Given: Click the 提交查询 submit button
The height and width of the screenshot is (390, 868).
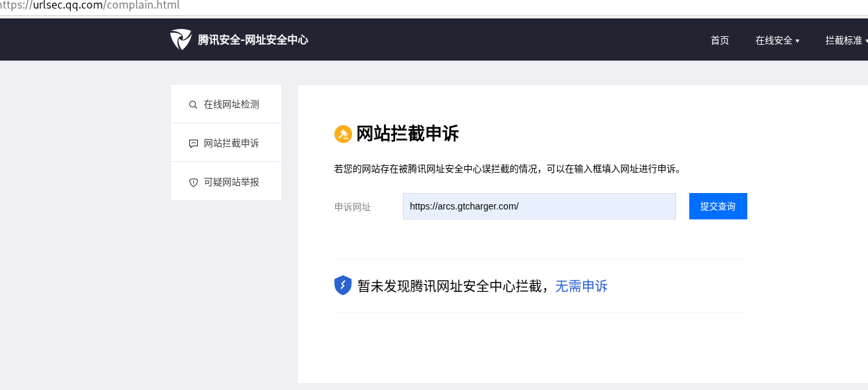Looking at the screenshot, I should [x=718, y=206].
